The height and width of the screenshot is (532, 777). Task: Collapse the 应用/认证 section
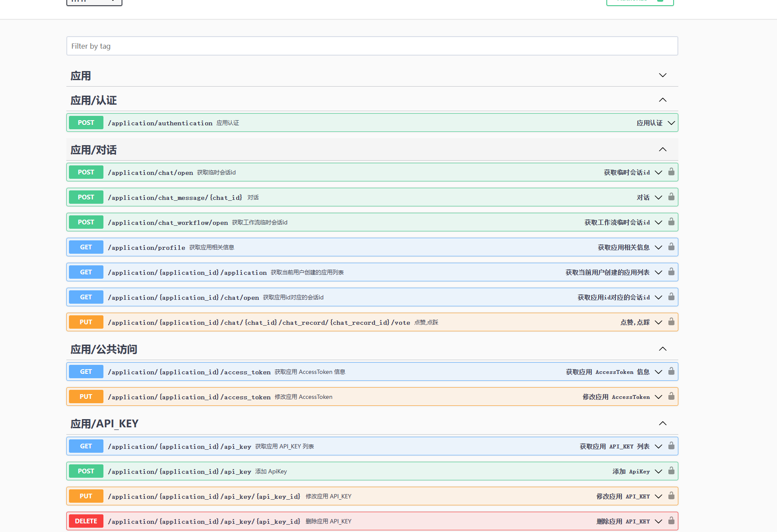(x=662, y=100)
